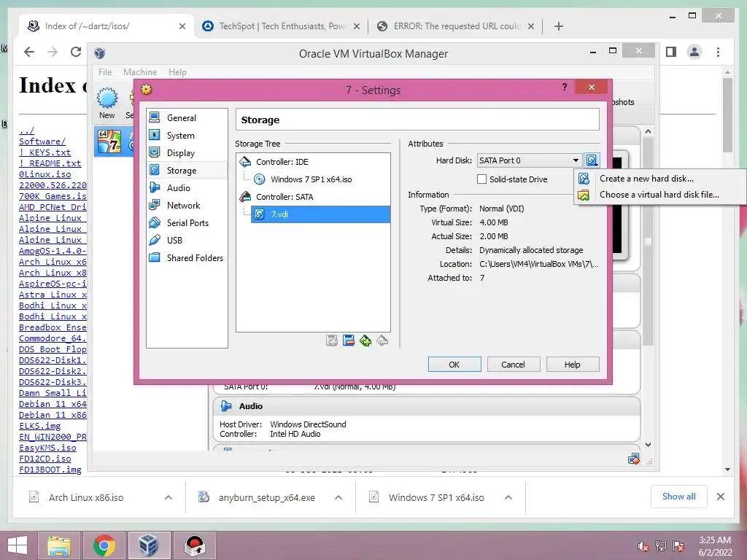Click VirtualBox details panel scrollbar
This screenshot has height=560, width=747.
[648, 241]
